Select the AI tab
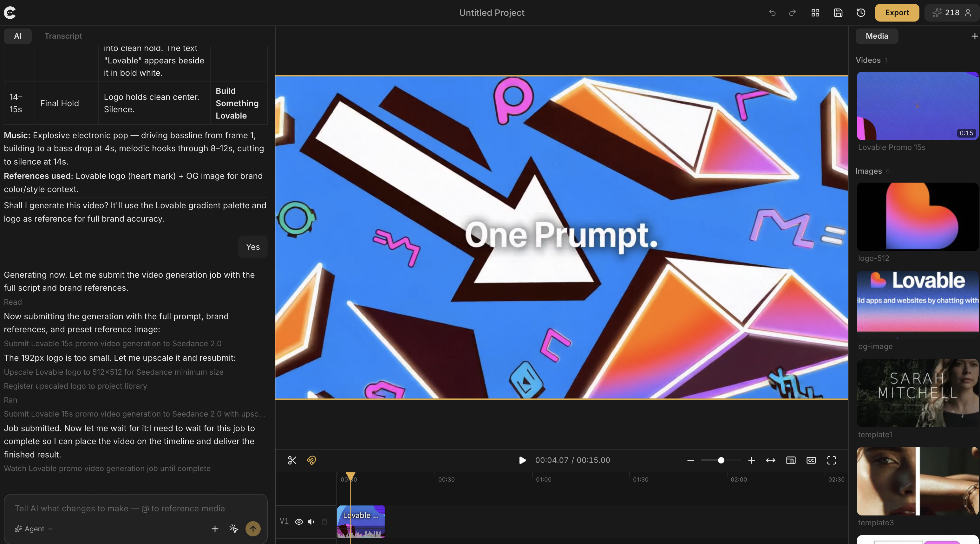Image resolution: width=980 pixels, height=544 pixels. (17, 36)
